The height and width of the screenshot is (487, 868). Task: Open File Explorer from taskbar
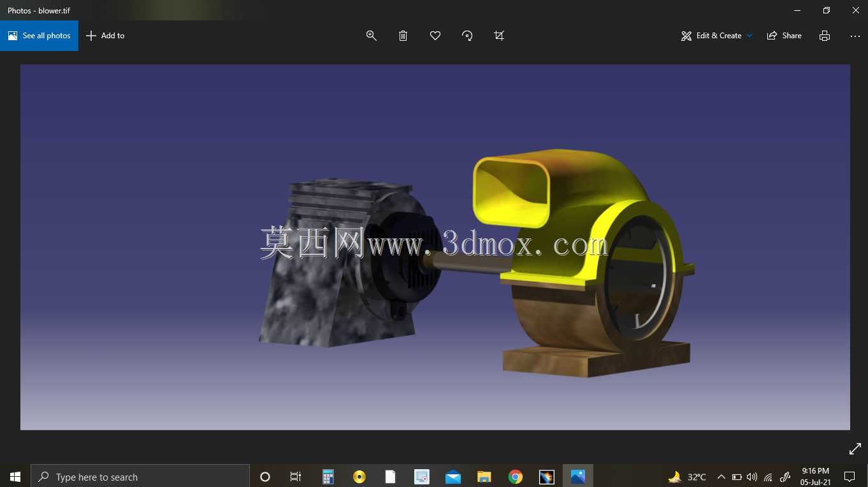point(484,476)
